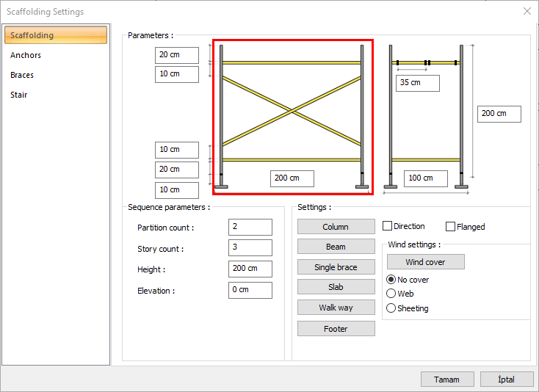Click the 35 cm dimension field
Image resolution: width=539 pixels, height=392 pixels.
point(417,83)
